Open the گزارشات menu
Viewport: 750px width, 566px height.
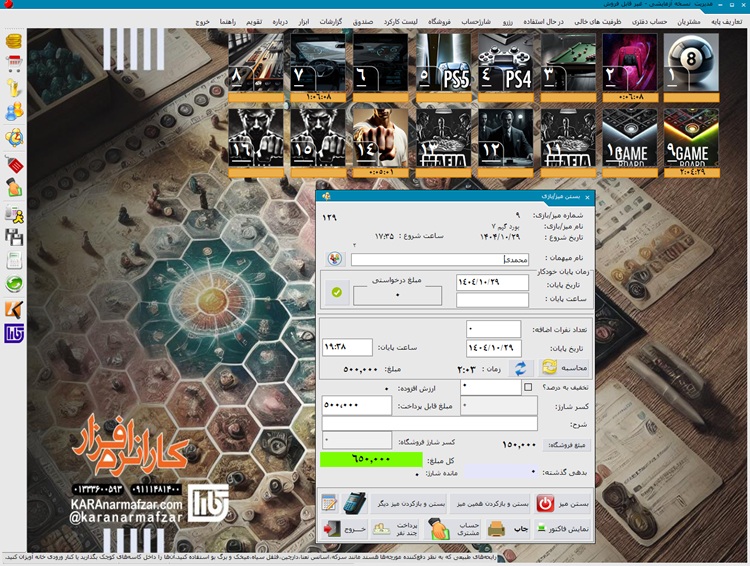(331, 22)
